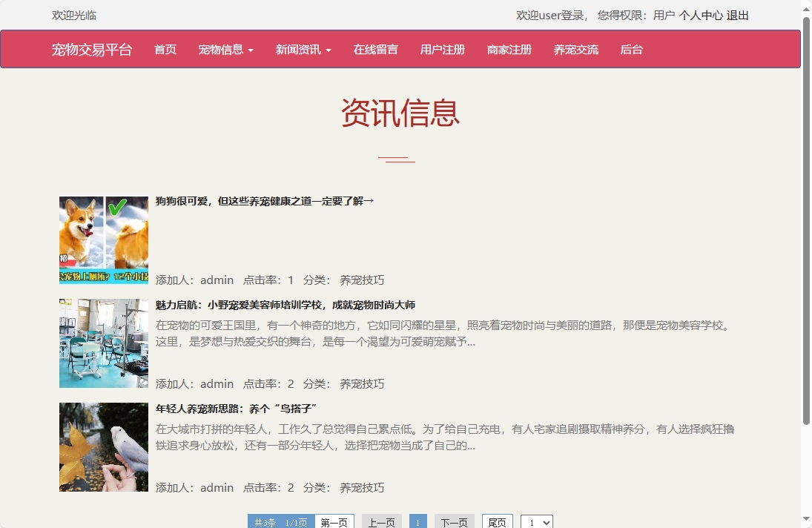Viewport: 812px width, 528px height.
Task: Open 个人中心 from the top bar
Action: pos(702,15)
